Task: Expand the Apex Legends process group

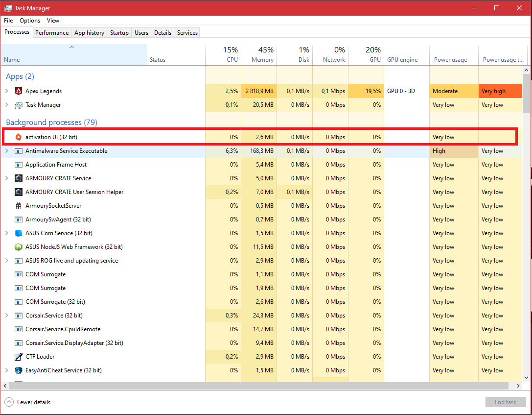Action: 7,91
